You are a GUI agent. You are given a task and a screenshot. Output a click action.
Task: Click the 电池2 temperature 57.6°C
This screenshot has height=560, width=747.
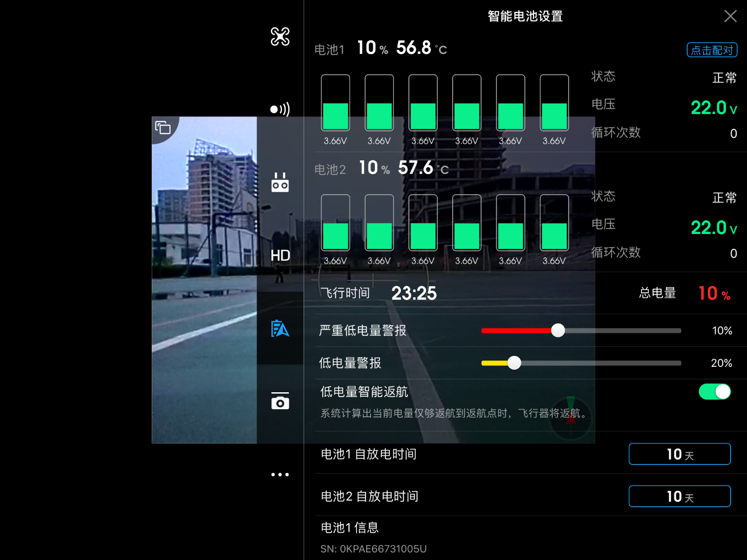point(423,168)
